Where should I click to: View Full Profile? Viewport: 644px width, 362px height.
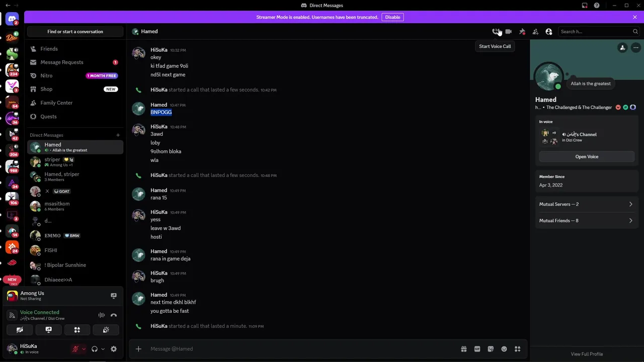(587, 354)
